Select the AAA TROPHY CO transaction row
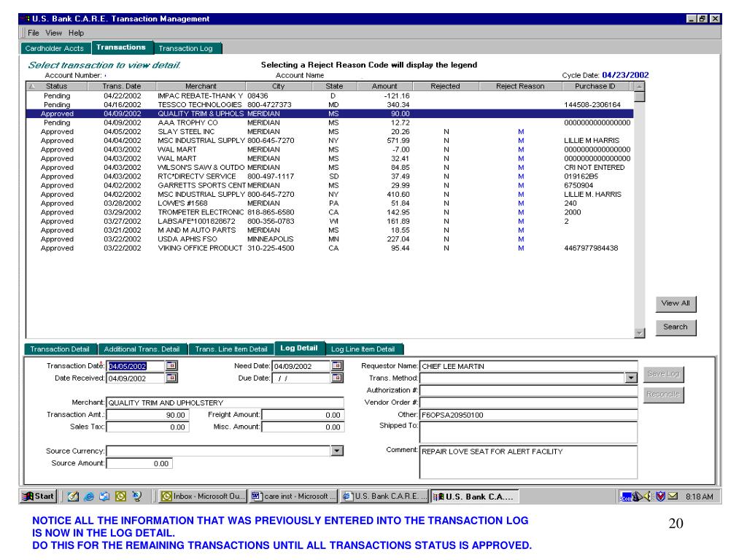This screenshot has height=560, width=747. [x=330, y=122]
